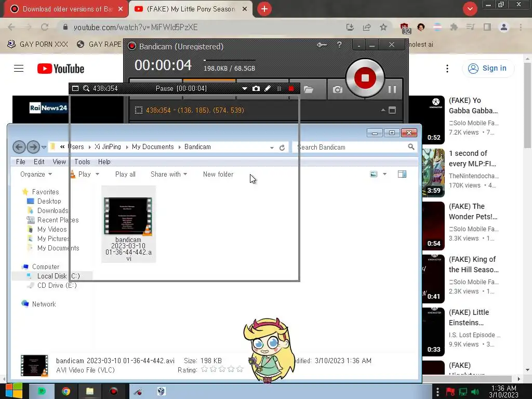The height and width of the screenshot is (399, 532).
Task: Select Downloads in Favorites
Action: coord(52,211)
